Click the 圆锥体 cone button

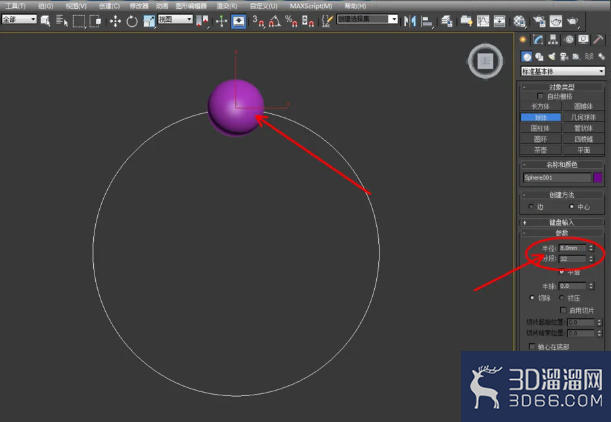(583, 106)
